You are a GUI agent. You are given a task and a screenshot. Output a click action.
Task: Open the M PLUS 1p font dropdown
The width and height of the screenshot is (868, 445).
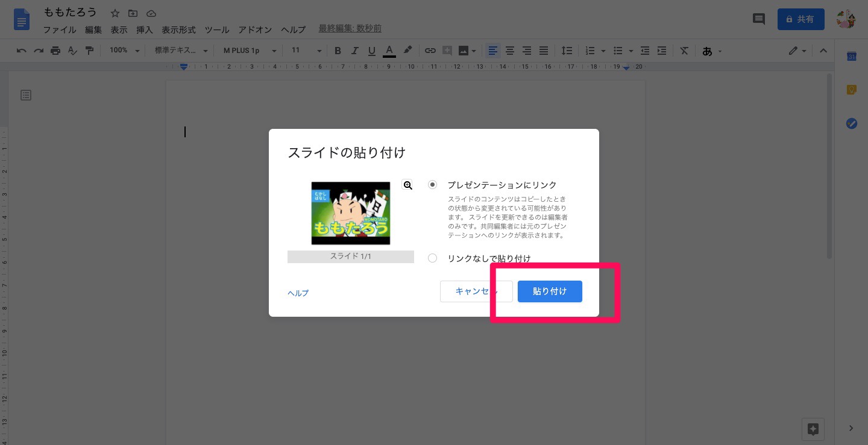coord(250,51)
